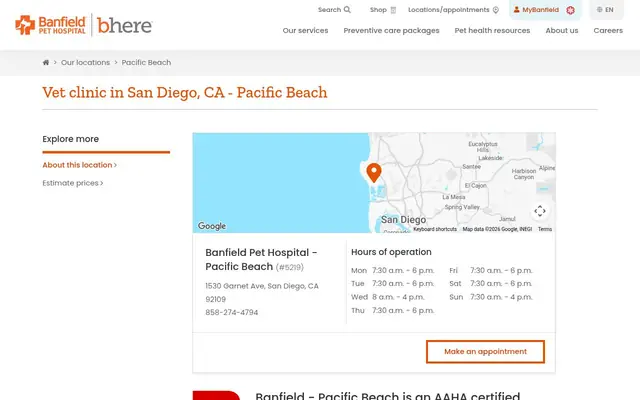Click the hospital number (#5219) text
640x400 pixels.
pos(290,267)
